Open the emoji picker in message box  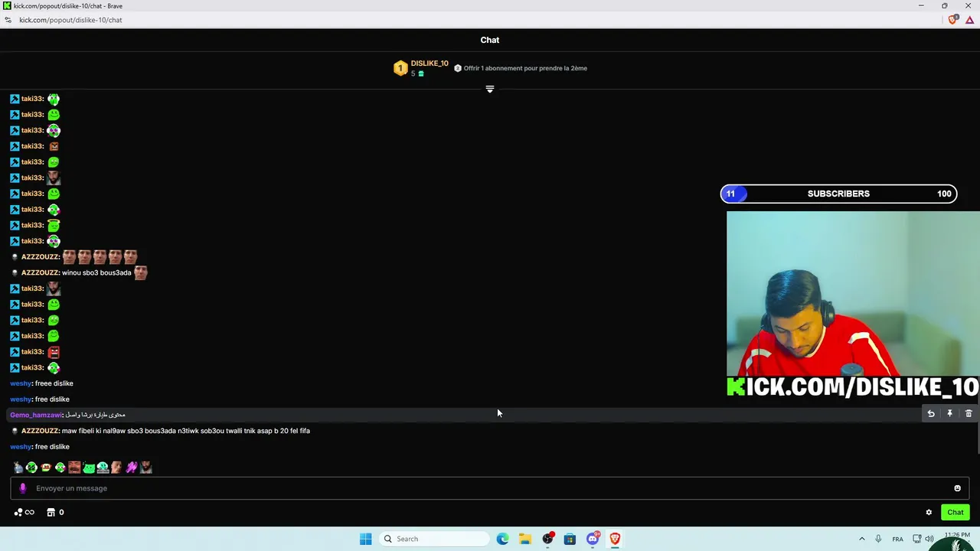click(957, 488)
